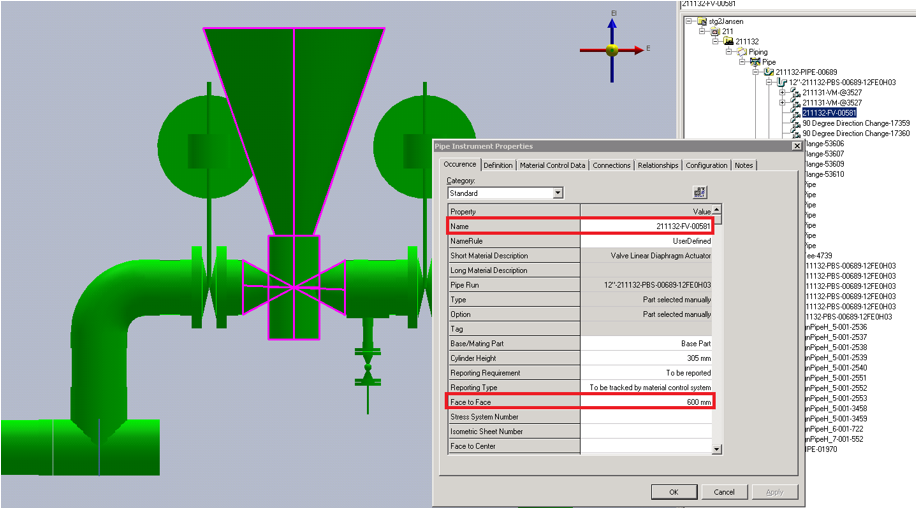
Task: Click the stg2Jansen root database icon
Action: coord(700,21)
